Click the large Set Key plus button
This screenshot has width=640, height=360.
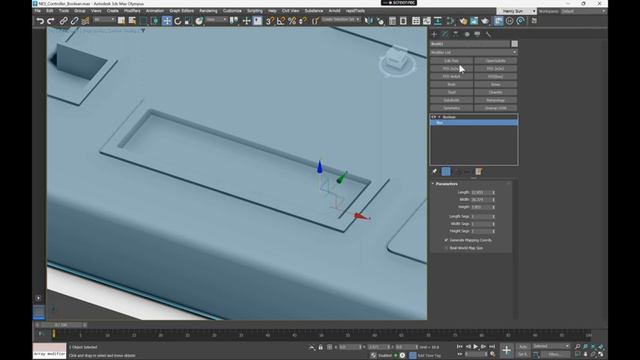[507, 350]
